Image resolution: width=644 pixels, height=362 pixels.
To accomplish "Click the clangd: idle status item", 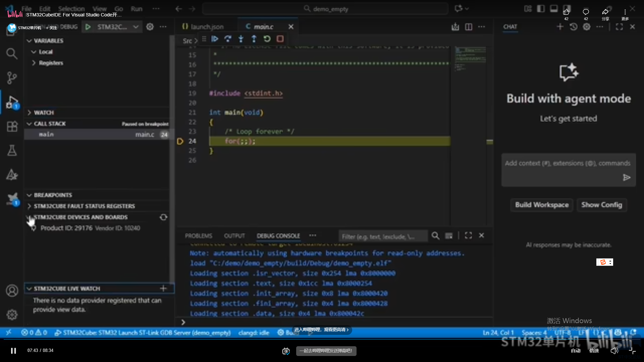I will point(254,333).
